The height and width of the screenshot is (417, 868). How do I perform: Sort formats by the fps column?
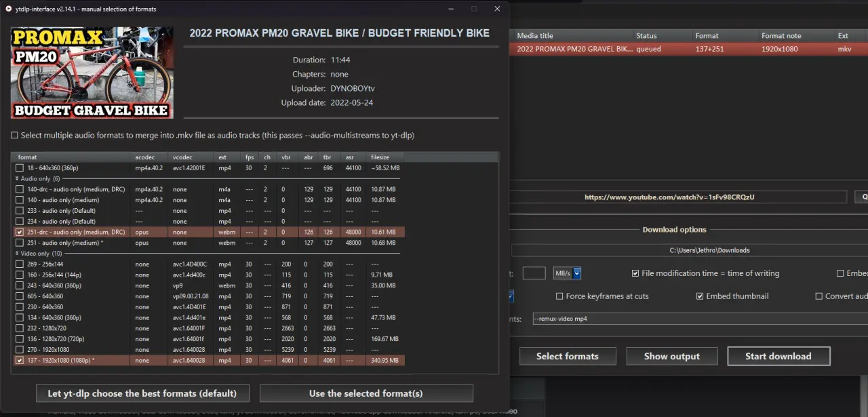pos(250,157)
